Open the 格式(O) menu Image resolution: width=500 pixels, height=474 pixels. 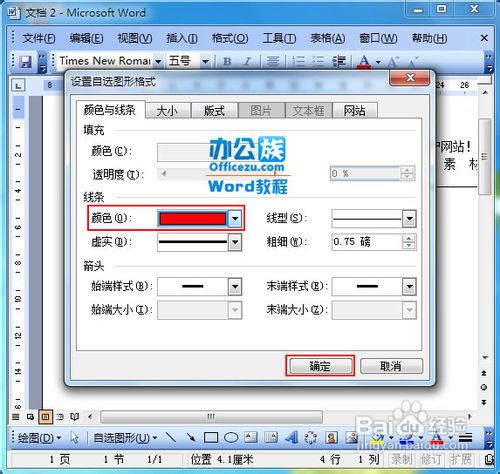tap(230, 38)
